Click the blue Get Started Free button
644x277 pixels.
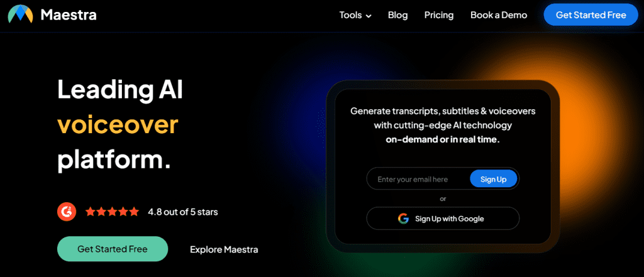[591, 15]
